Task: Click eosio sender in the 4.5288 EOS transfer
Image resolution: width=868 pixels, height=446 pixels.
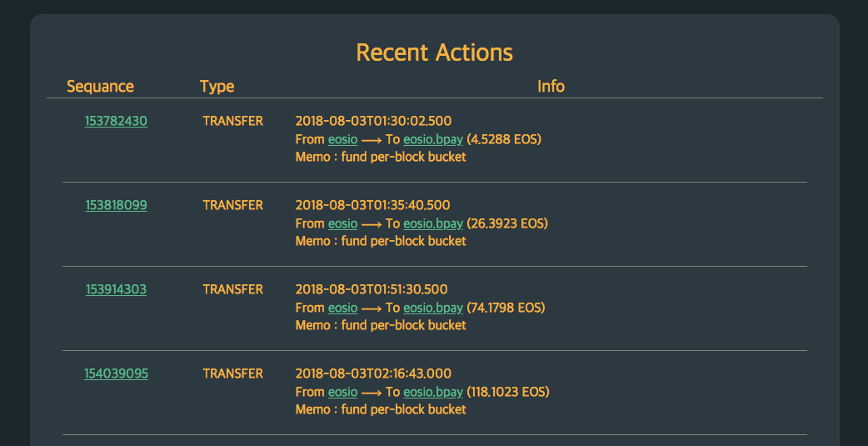Action: (x=342, y=139)
